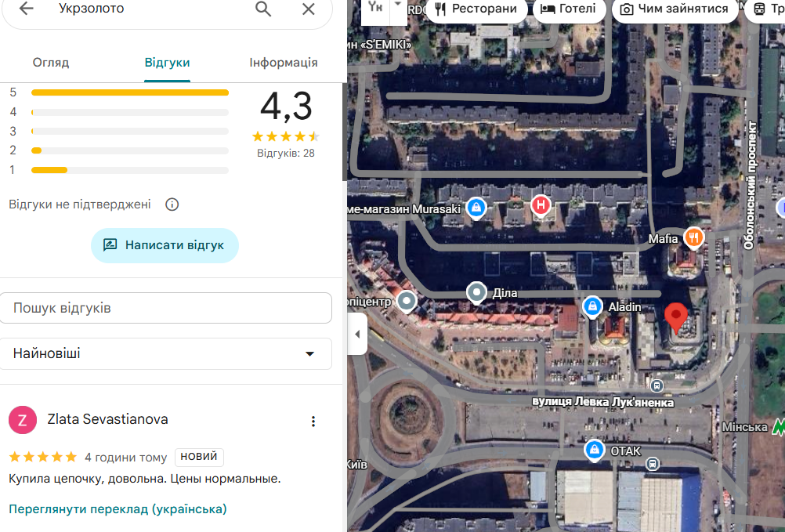The width and height of the screenshot is (785, 532).
Task: Select the Чим зайнятися category chip
Action: point(675,9)
